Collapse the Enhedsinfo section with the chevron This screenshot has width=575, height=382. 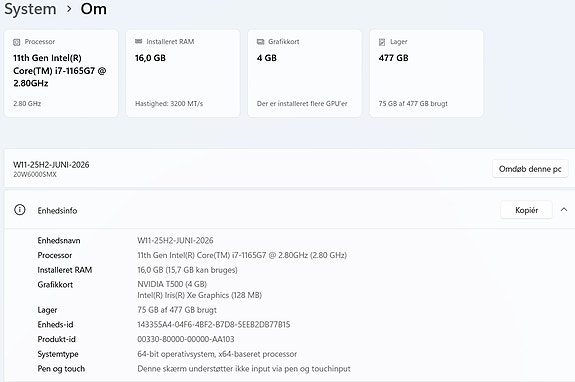[x=564, y=210]
